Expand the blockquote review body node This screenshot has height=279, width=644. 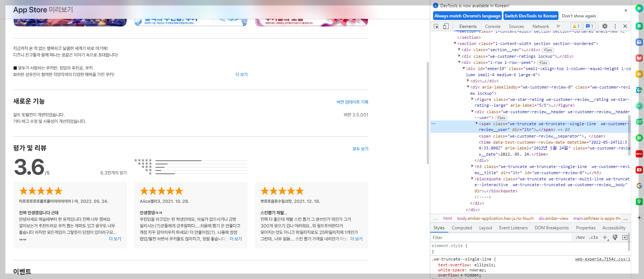click(472, 179)
